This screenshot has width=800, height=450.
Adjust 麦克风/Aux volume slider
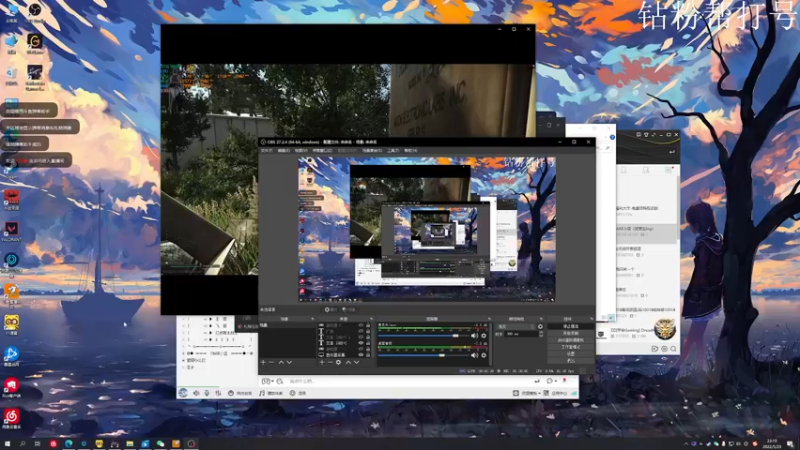423,336
